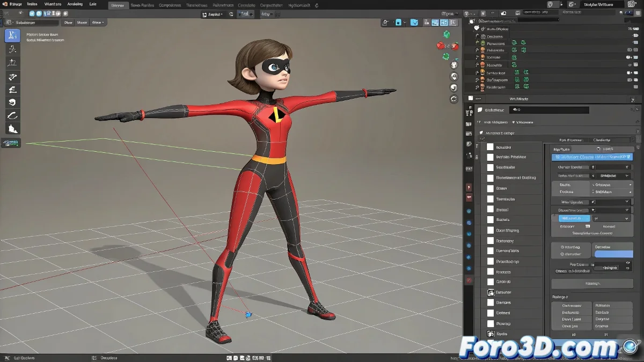The width and height of the screenshot is (644, 362).
Task: Click the camera icon beside Eartsuner in list
Action: point(490,292)
